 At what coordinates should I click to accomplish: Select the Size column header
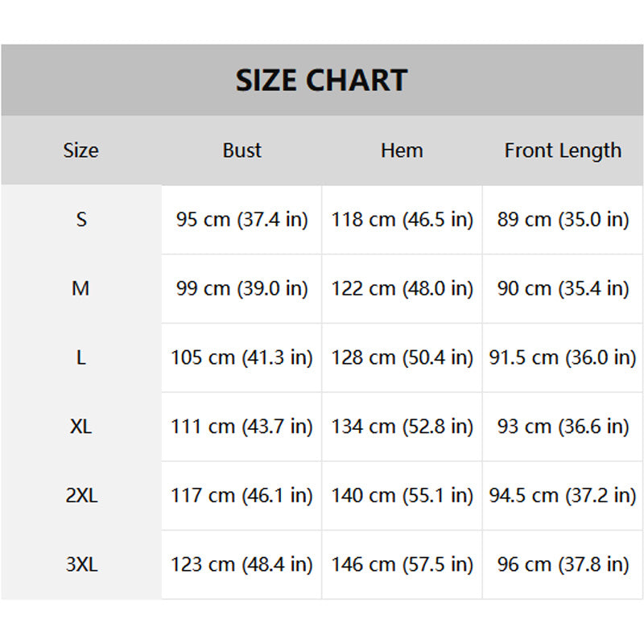[81, 151]
